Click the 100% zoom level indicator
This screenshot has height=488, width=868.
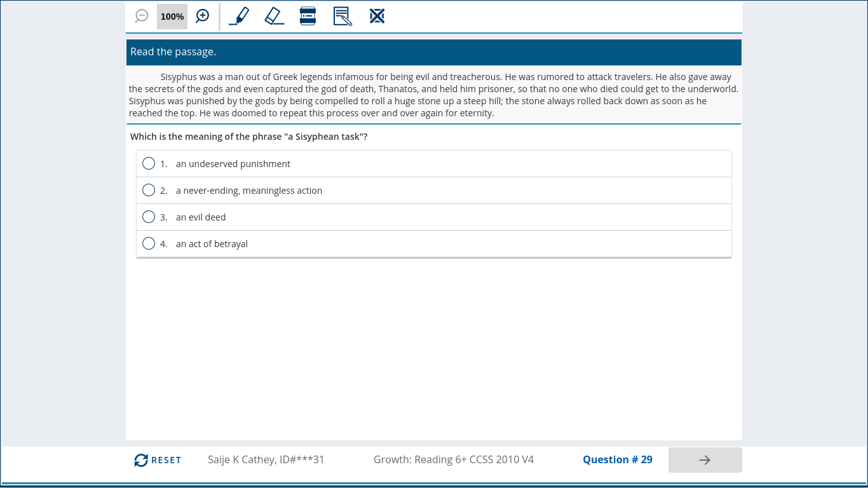pos(172,17)
